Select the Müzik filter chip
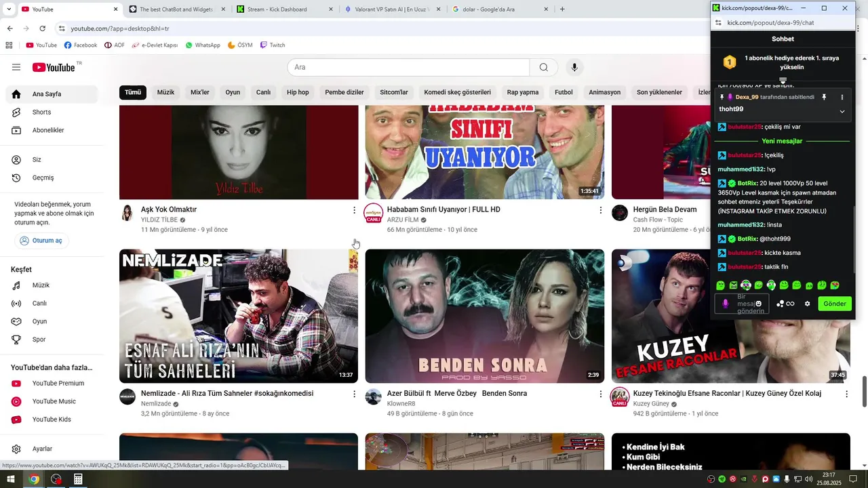Viewport: 868px width, 488px height. tap(165, 92)
